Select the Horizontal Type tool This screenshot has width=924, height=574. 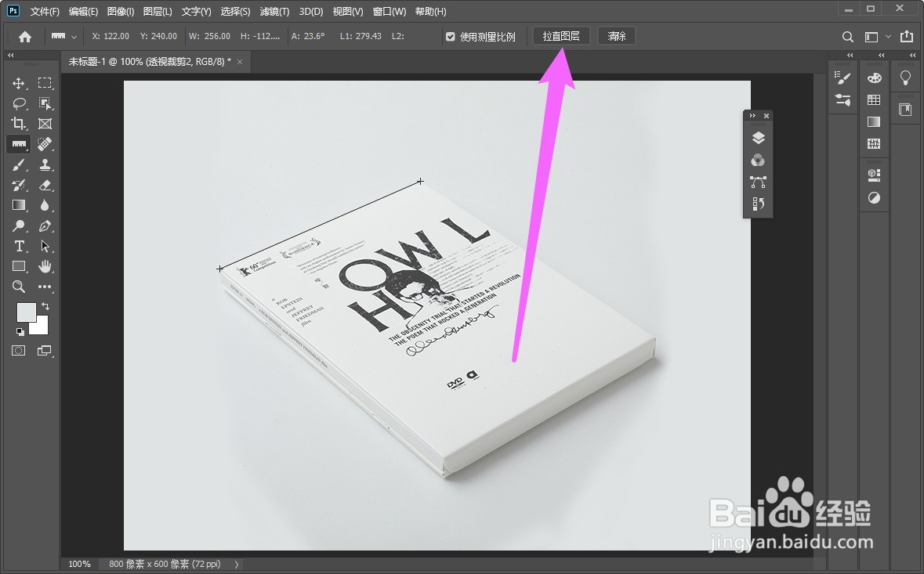click(x=18, y=246)
